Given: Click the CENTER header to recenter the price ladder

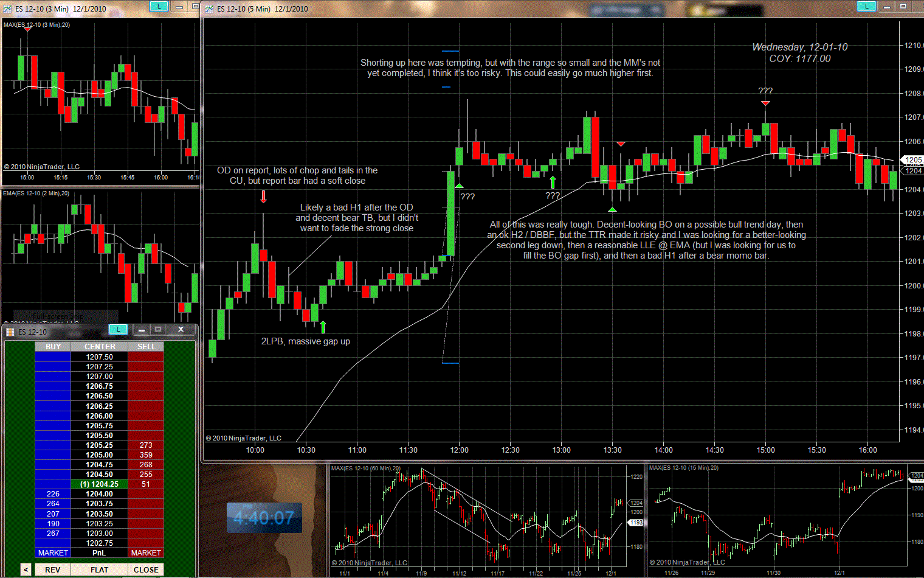Looking at the screenshot, I should [100, 346].
